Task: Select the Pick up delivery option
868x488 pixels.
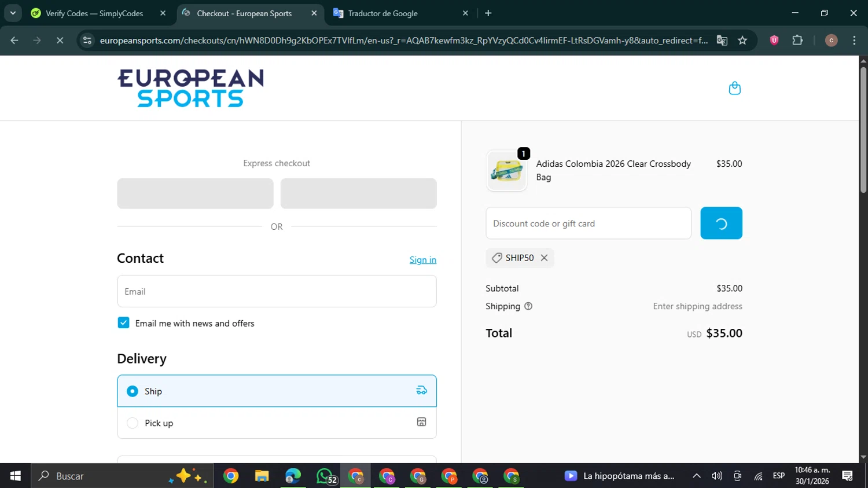Action: point(277,423)
